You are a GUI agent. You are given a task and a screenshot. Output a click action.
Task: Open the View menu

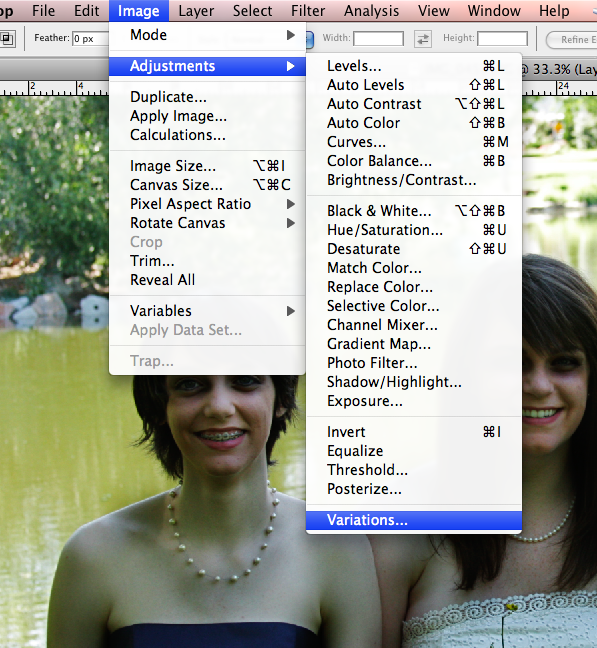(433, 11)
